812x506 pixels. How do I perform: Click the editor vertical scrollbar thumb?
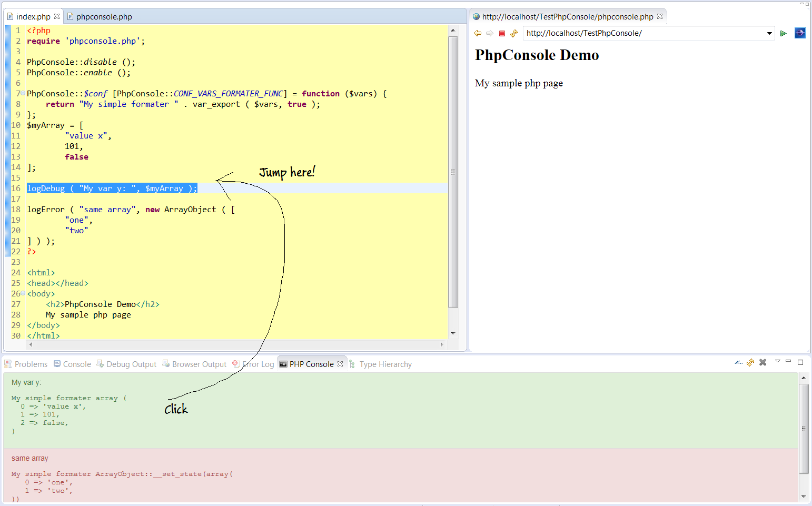click(453, 172)
